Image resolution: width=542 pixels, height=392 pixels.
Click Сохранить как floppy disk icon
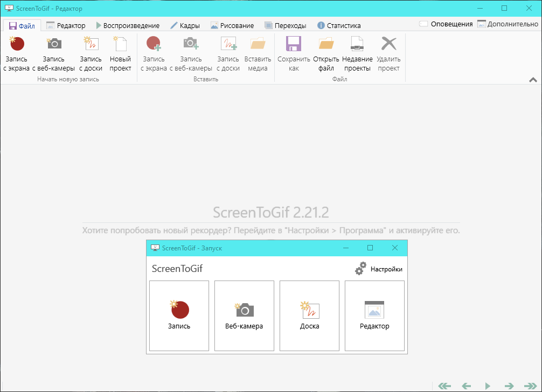[x=294, y=44]
